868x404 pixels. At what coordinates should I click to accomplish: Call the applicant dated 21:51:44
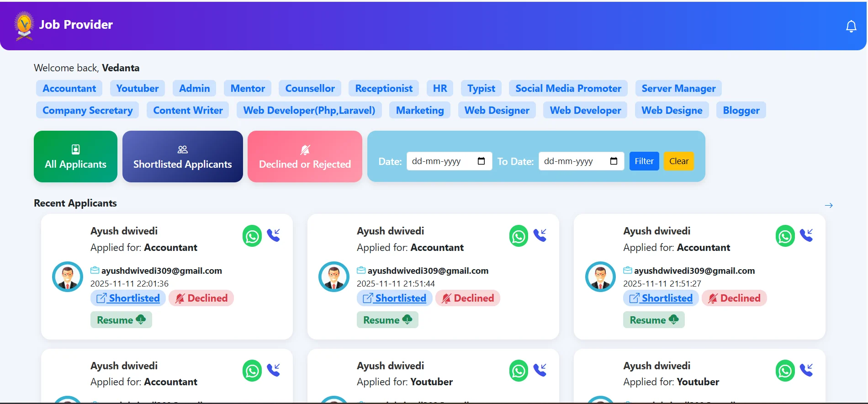pyautogui.click(x=540, y=235)
